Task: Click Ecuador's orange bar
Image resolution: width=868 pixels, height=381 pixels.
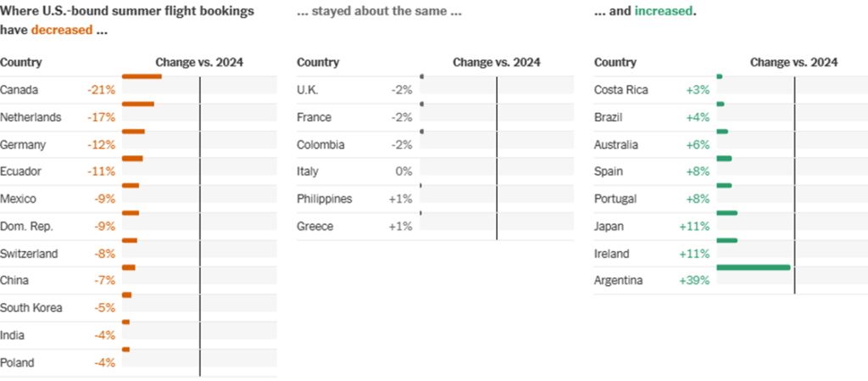Action: (132, 159)
